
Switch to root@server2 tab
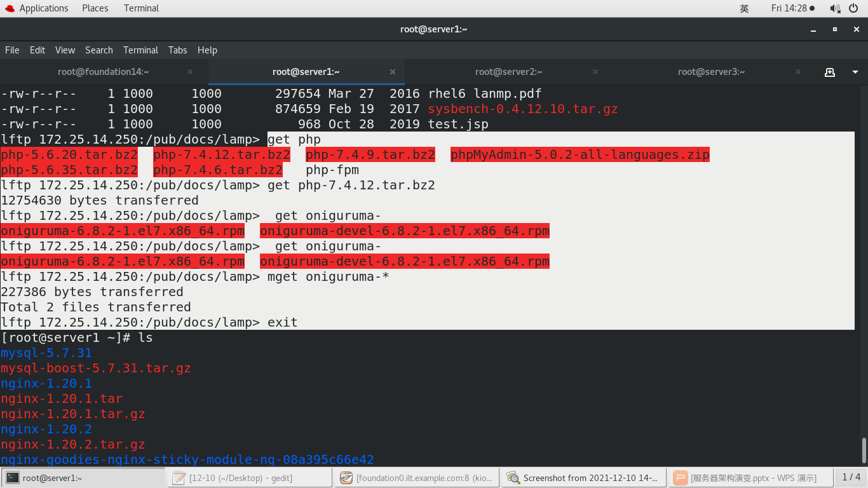(x=508, y=72)
